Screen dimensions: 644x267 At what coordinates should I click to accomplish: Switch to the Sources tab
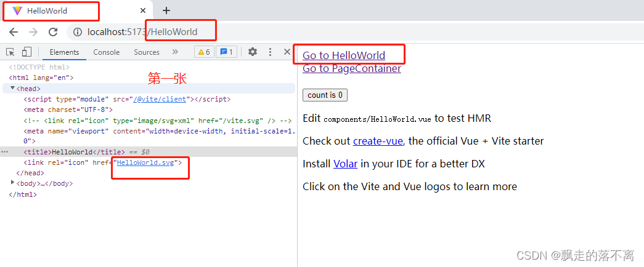coord(147,52)
